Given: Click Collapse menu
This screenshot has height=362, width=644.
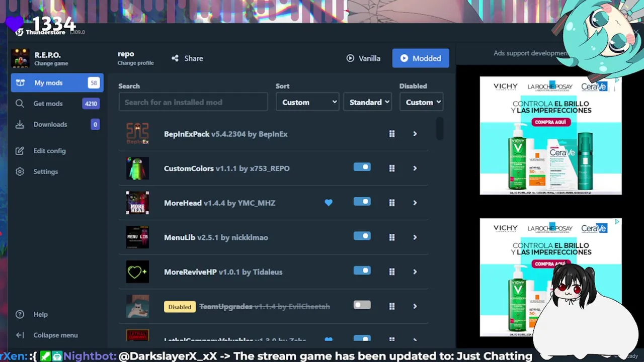Looking at the screenshot, I should point(57,335).
